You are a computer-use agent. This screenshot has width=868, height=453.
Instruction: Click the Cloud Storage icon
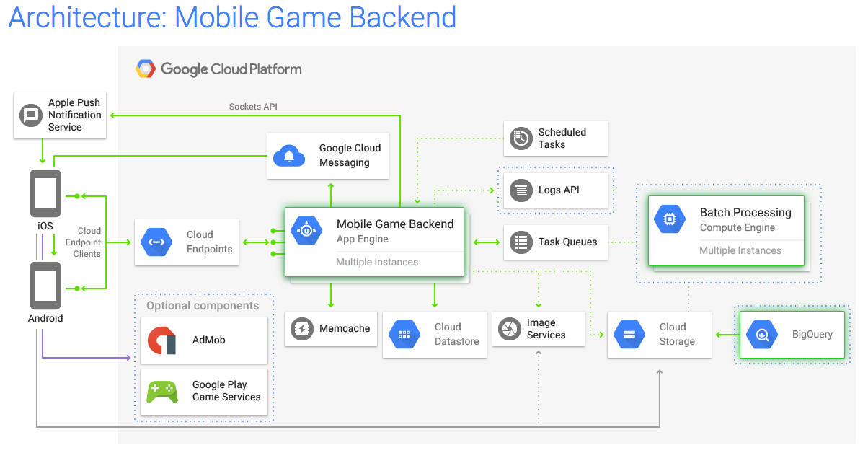pos(629,334)
